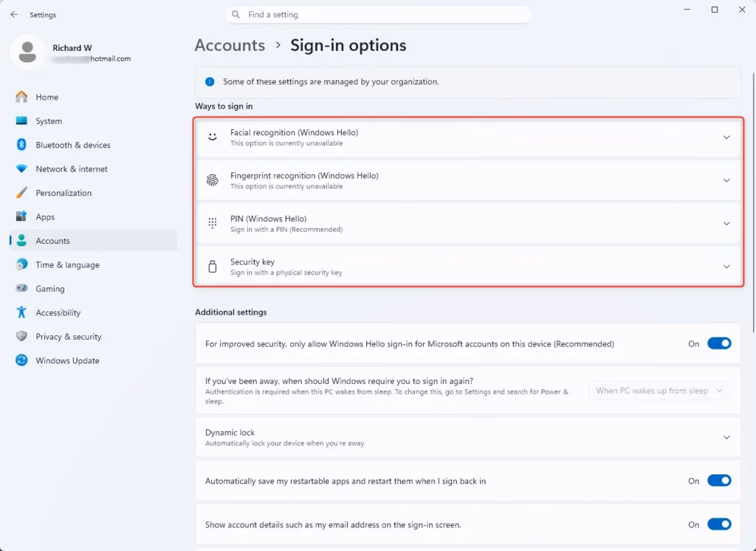Expand the Dynamic lock chevron
Viewport: 756px width, 551px height.
[726, 437]
